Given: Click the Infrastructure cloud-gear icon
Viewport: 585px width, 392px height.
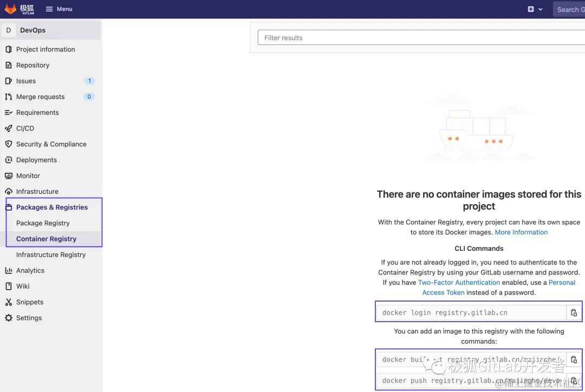Looking at the screenshot, I should 9,191.
